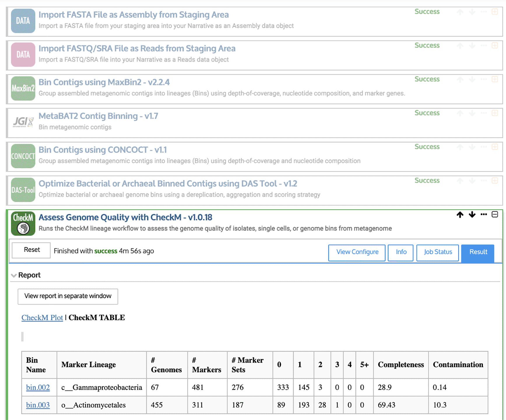This screenshot has height=420, width=506.
Task: Move the Import FASTQ/SRA cell down
Action: [472, 46]
